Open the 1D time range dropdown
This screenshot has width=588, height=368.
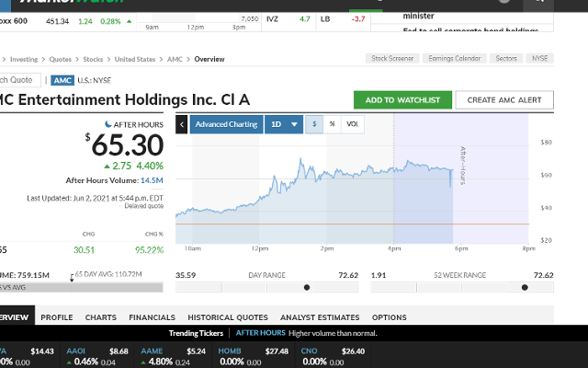click(x=284, y=124)
